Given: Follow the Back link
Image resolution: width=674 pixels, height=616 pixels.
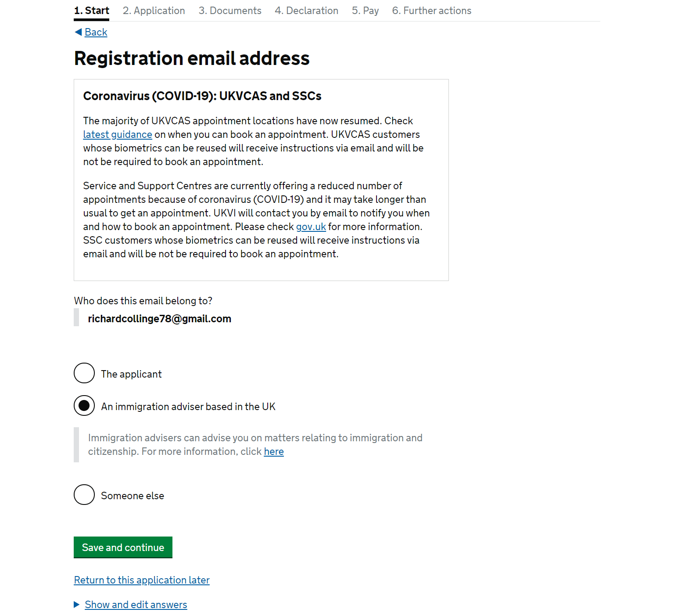Looking at the screenshot, I should click(96, 32).
